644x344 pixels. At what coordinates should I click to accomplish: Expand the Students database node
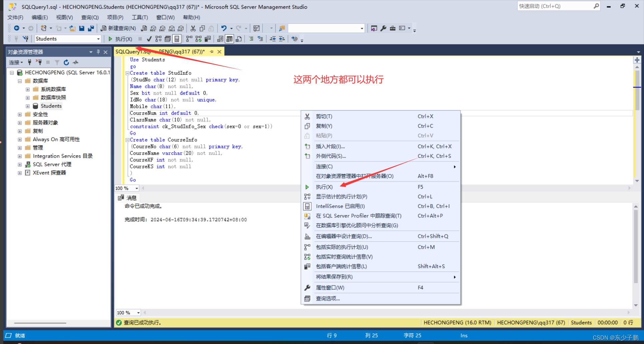[x=27, y=106]
